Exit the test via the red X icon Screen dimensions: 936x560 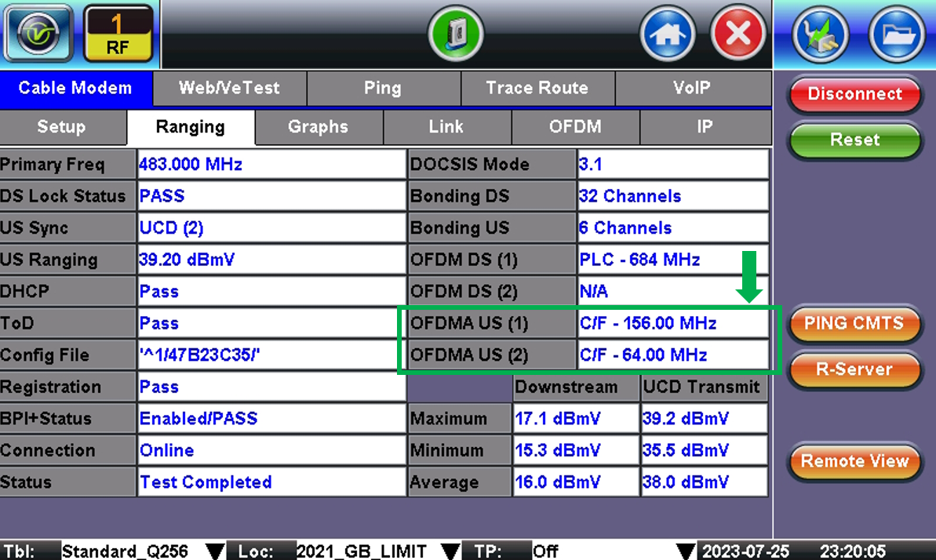[736, 33]
